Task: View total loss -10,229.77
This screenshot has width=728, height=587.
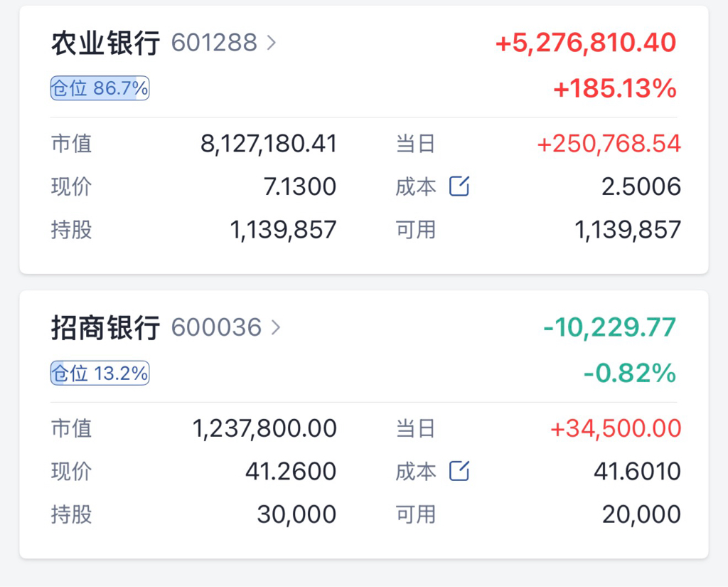Action: 610,327
